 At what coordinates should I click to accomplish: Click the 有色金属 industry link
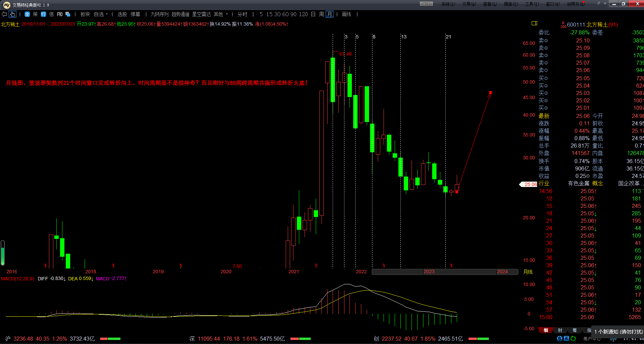coord(579,183)
